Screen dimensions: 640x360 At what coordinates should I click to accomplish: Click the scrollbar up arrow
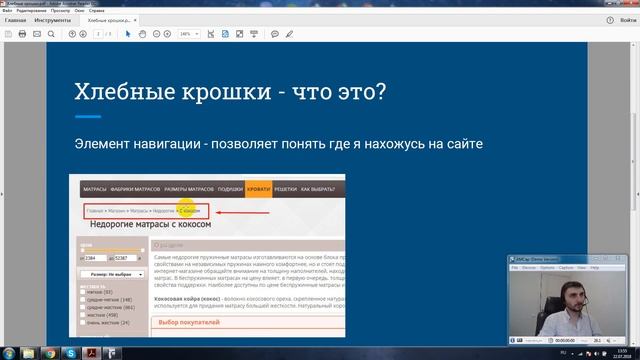633,44
